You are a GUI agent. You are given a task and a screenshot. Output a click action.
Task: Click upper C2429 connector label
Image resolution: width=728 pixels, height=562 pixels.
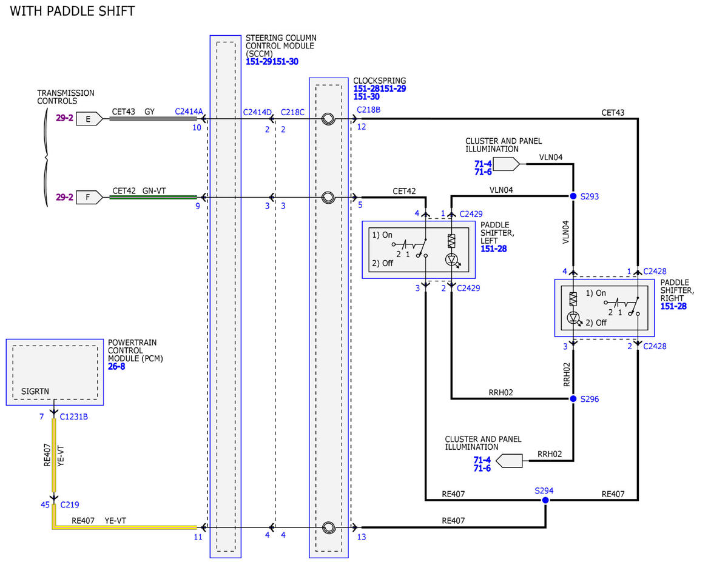coord(471,214)
